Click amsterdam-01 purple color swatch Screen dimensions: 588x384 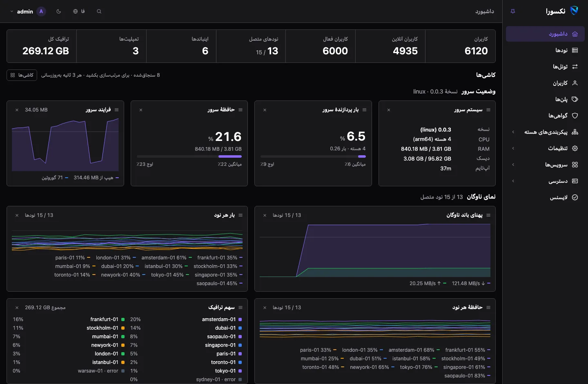[x=240, y=319]
